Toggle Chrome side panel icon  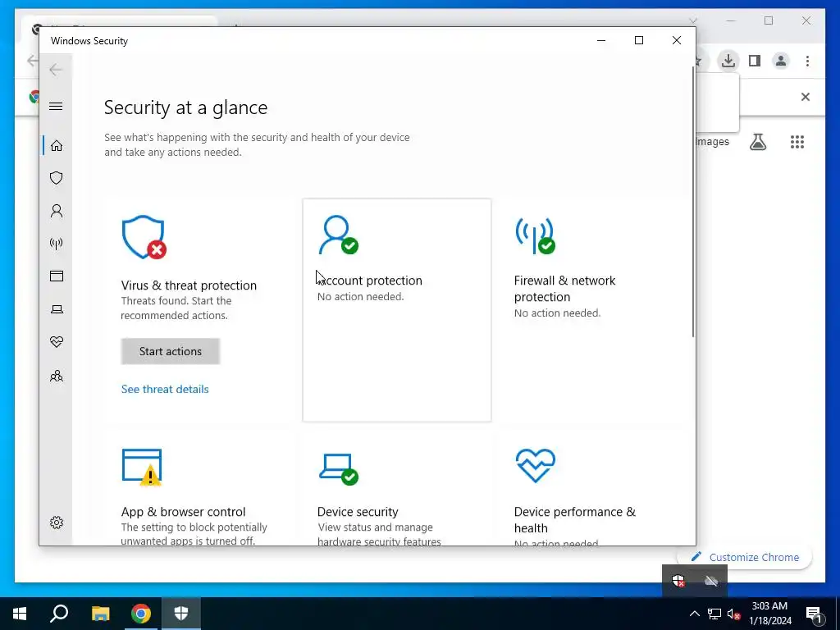click(755, 61)
